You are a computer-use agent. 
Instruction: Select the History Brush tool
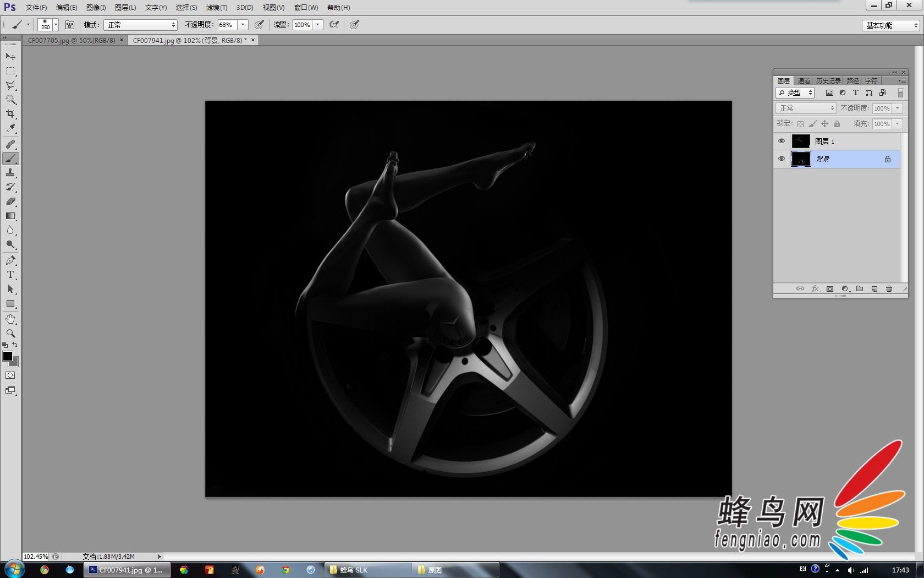(x=10, y=187)
